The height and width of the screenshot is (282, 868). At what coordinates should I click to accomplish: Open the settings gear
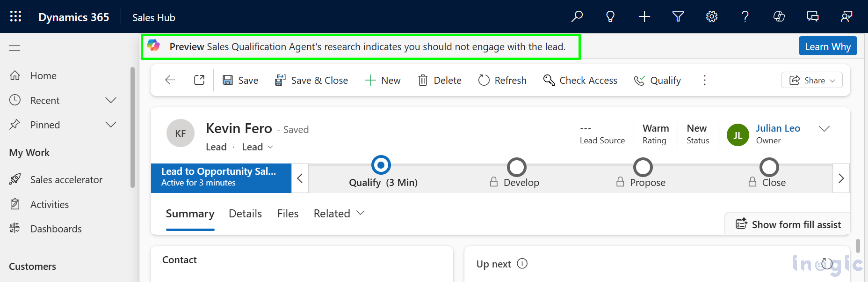point(712,17)
